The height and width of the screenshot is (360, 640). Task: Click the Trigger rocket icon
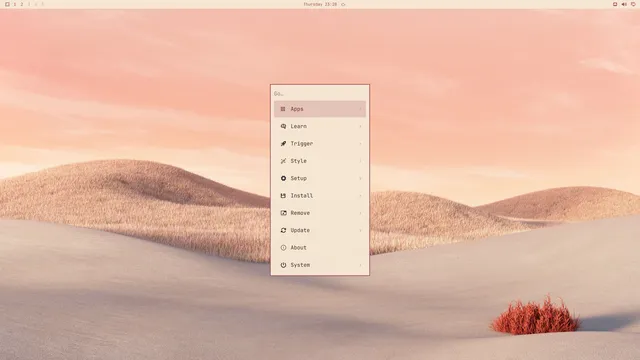point(283,144)
